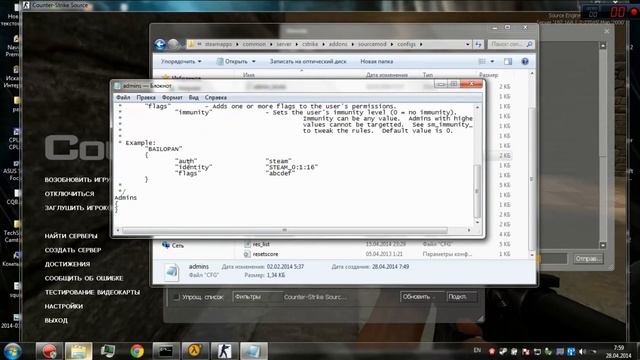
Task: Open the Windows Start orb
Action: click(13, 351)
